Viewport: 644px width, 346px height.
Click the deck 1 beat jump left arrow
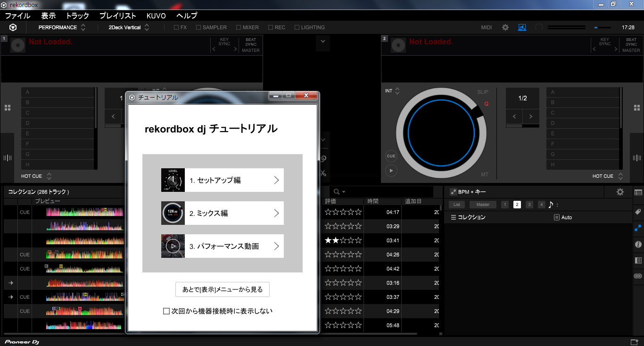tap(113, 116)
